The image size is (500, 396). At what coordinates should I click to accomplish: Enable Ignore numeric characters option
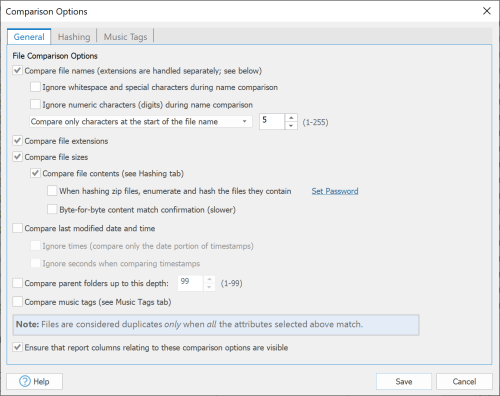[x=35, y=105]
